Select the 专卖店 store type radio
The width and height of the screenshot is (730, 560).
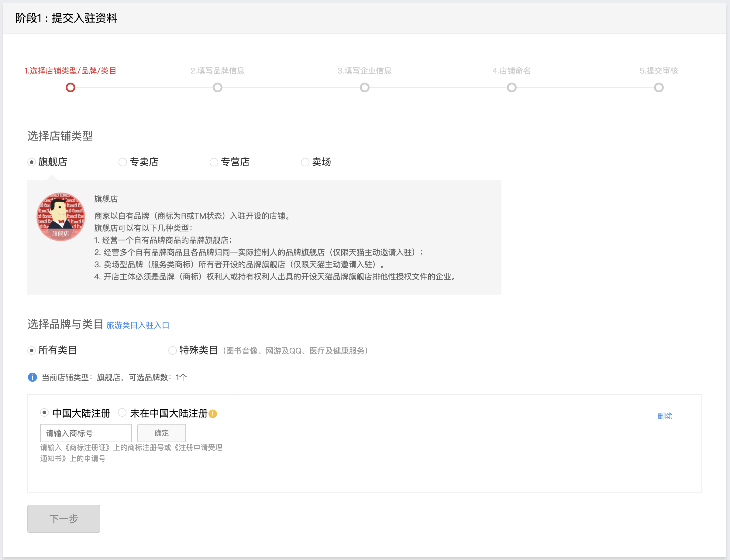click(x=123, y=162)
